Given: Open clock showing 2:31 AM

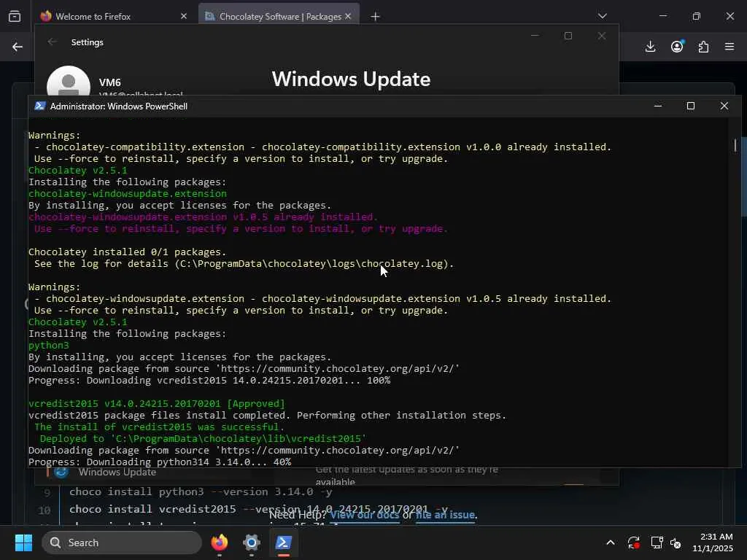Looking at the screenshot, I should [713, 542].
